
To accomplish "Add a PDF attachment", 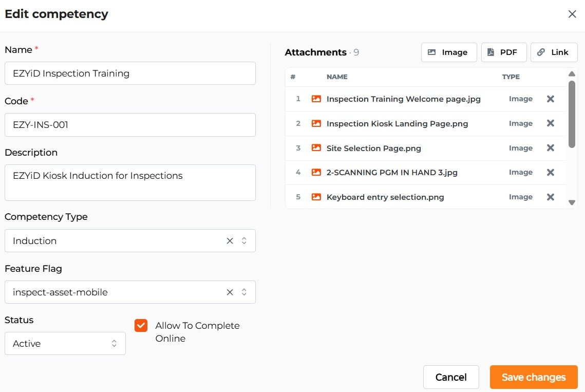I will 504,52.
